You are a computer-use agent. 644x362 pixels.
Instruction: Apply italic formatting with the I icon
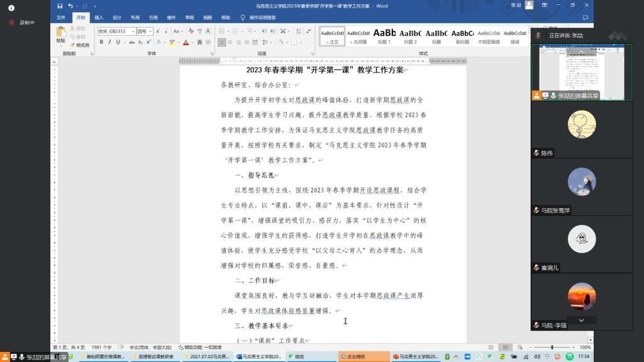pyautogui.click(x=109, y=42)
